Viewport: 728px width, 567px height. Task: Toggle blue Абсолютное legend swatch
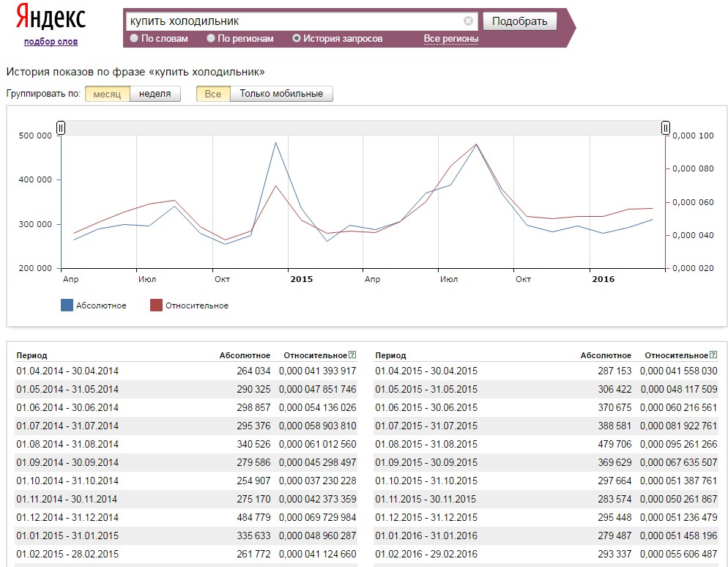pyautogui.click(x=67, y=305)
